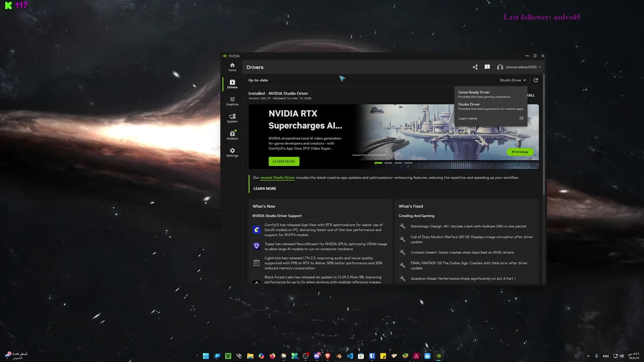644x362 pixels.
Task: Click the green LEARN MORE banner button
Action: coord(284,161)
